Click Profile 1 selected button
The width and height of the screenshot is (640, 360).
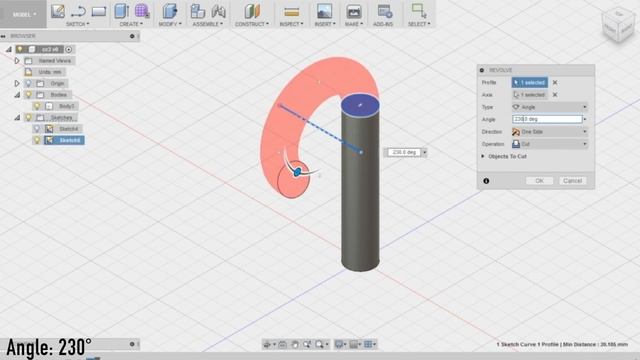pyautogui.click(x=530, y=82)
